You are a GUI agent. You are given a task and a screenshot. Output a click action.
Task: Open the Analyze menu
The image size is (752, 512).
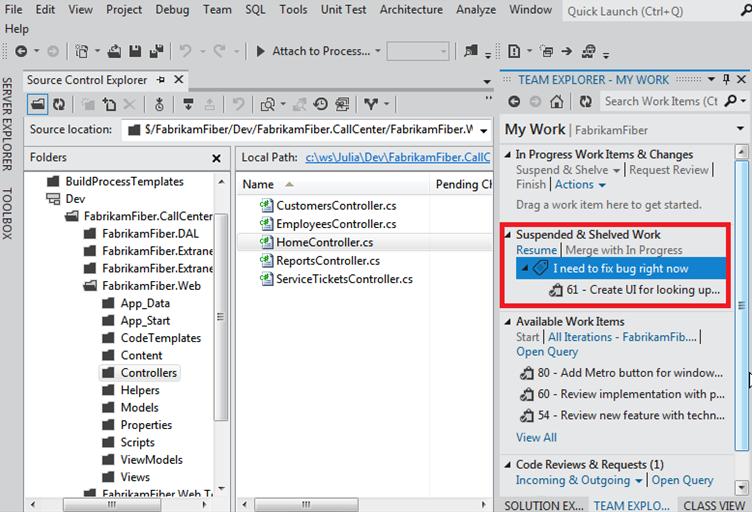(x=476, y=10)
